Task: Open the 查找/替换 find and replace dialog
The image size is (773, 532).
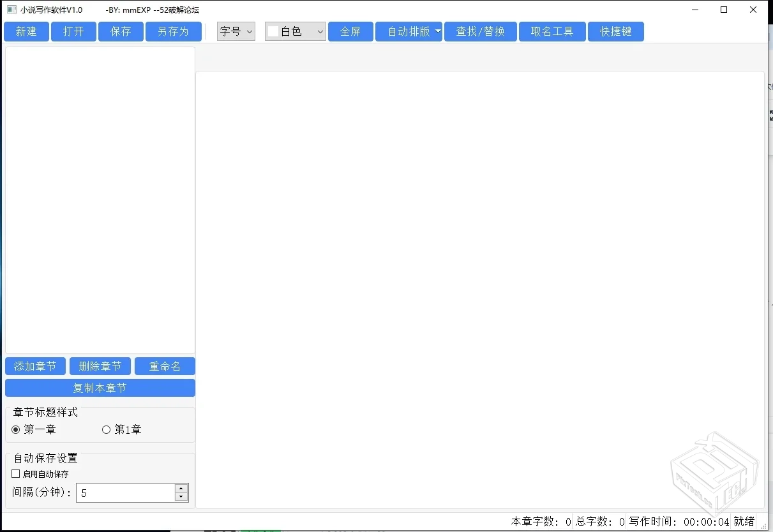Action: pyautogui.click(x=480, y=31)
